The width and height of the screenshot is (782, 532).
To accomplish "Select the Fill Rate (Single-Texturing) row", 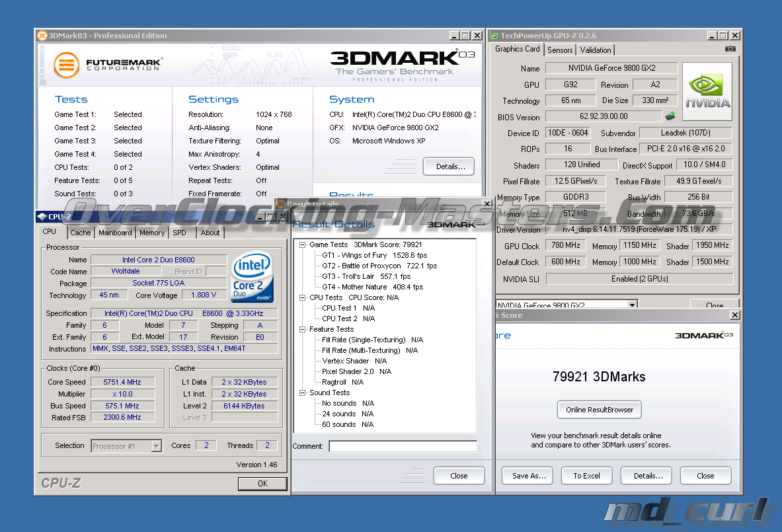I will [373, 340].
